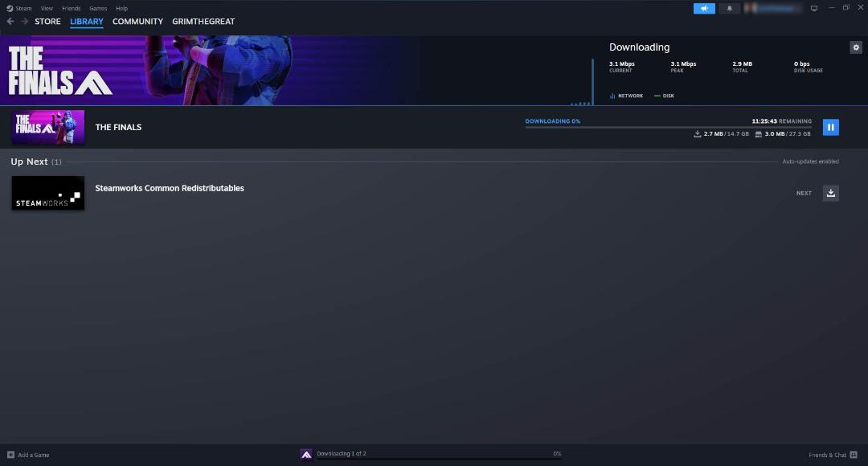
Task: Switch to Big Picture mode icon
Action: [813, 8]
